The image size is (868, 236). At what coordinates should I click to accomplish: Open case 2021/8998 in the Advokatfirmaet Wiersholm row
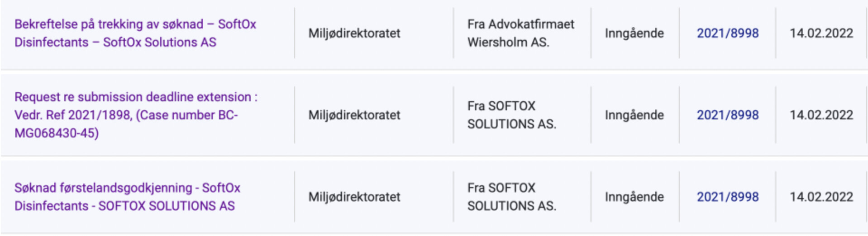(x=727, y=33)
